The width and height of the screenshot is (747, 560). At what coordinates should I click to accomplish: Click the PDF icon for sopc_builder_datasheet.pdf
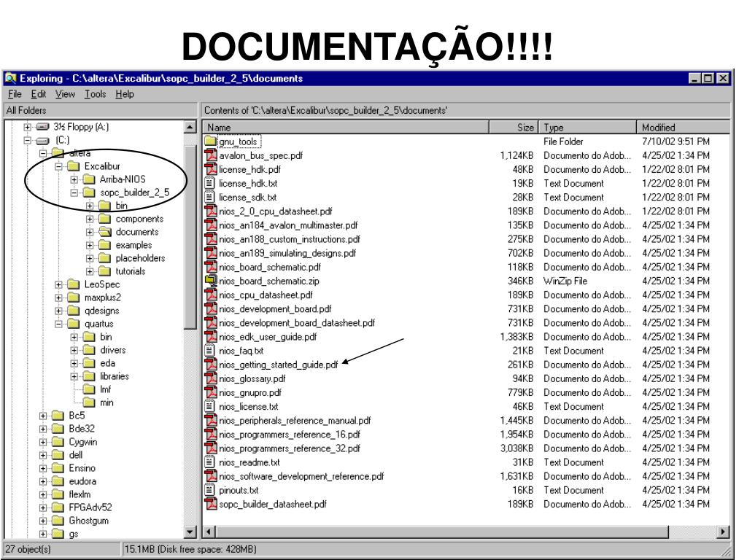click(211, 504)
